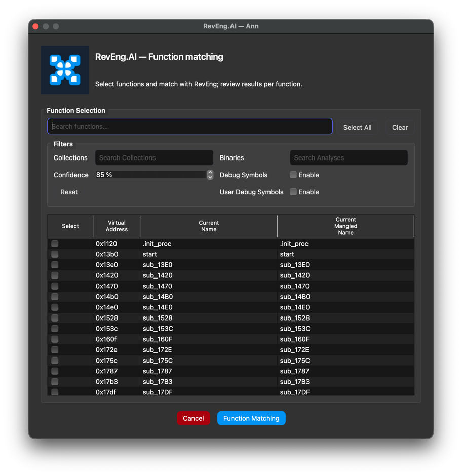Cancel the function matching dialog
This screenshot has height=476, width=462.
[194, 418]
